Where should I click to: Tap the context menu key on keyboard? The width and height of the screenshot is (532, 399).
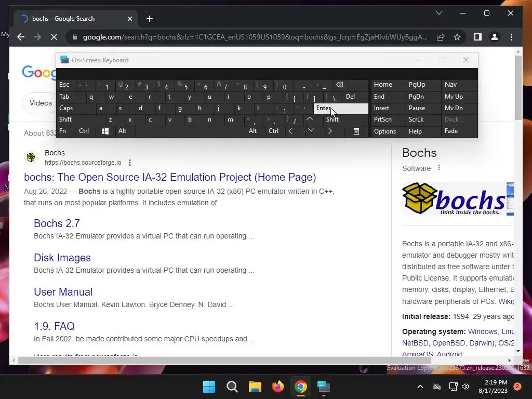point(356,131)
